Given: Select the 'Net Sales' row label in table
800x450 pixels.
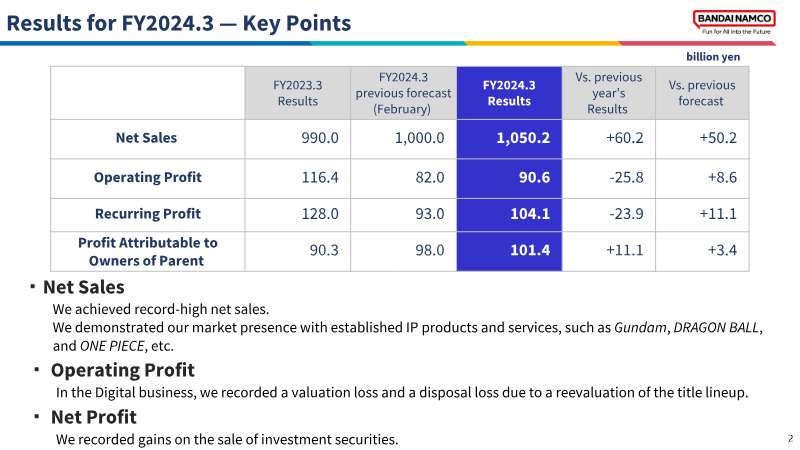Looking at the screenshot, I should coord(147,138).
